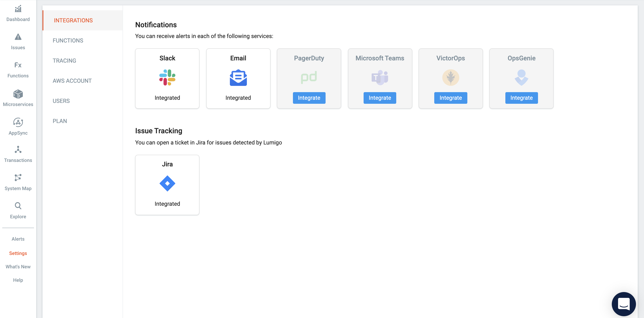Open the chat support widget
The image size is (644, 318).
tap(623, 304)
